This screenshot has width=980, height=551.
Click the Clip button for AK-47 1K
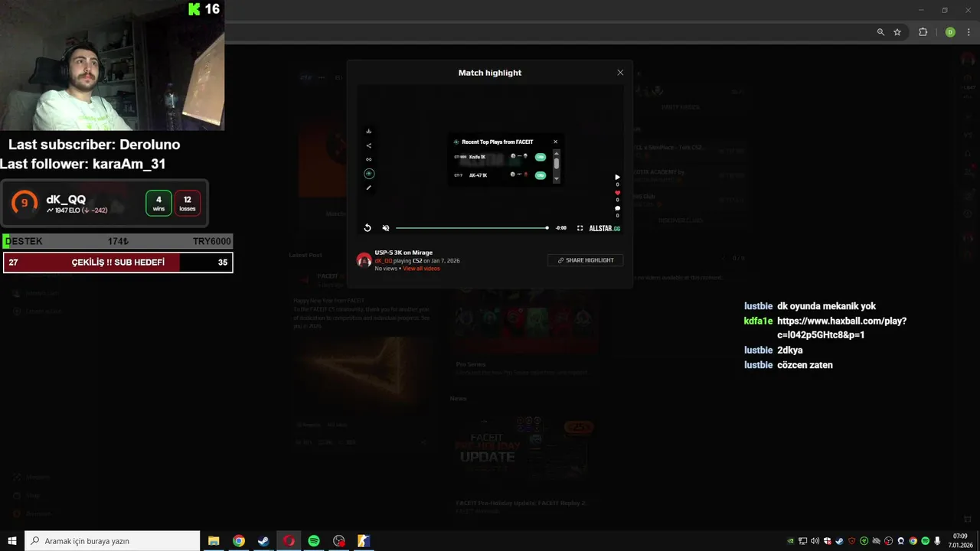[541, 175]
